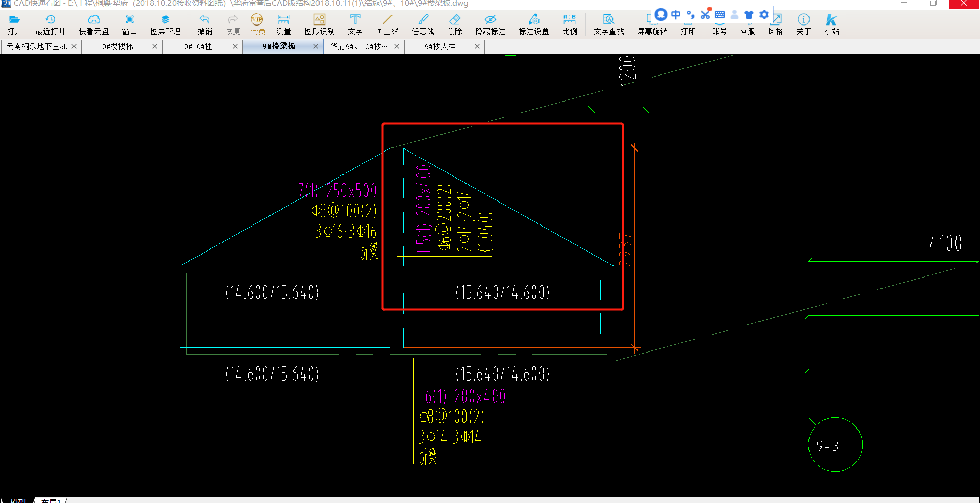
Task: Open the 账号 account menu
Action: 719,31
